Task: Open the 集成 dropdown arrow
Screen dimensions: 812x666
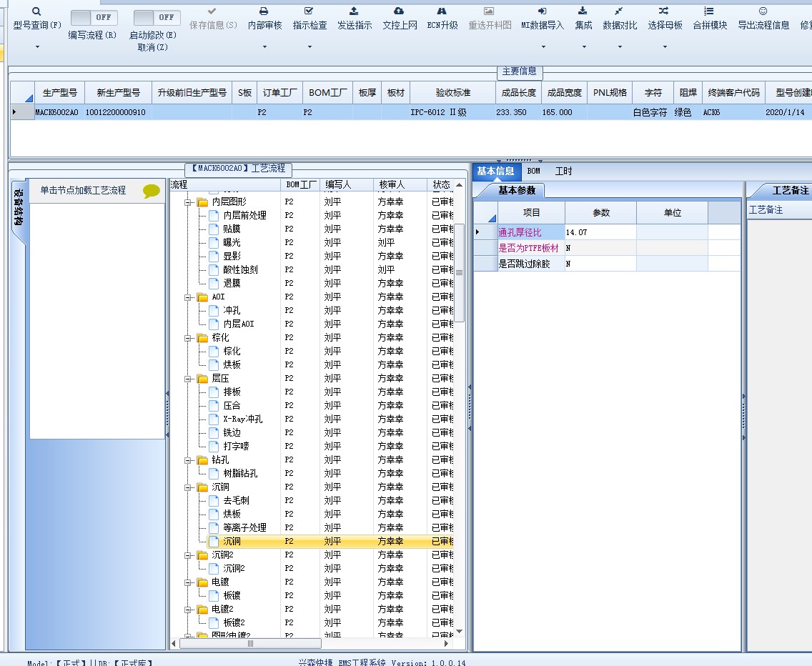Action: (584, 46)
